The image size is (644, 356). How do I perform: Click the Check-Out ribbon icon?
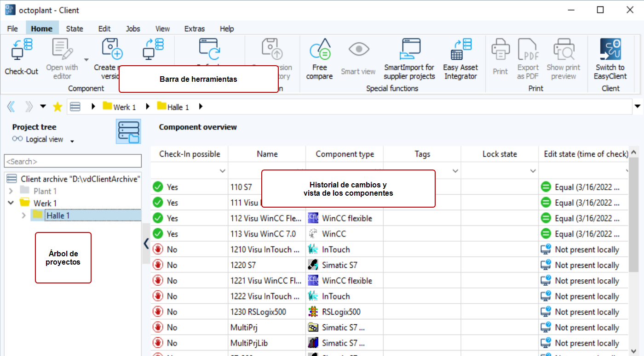click(x=21, y=50)
